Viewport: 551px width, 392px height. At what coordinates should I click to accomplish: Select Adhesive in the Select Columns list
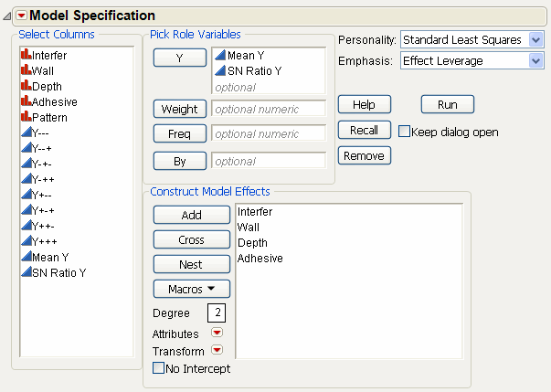pyautogui.click(x=54, y=102)
